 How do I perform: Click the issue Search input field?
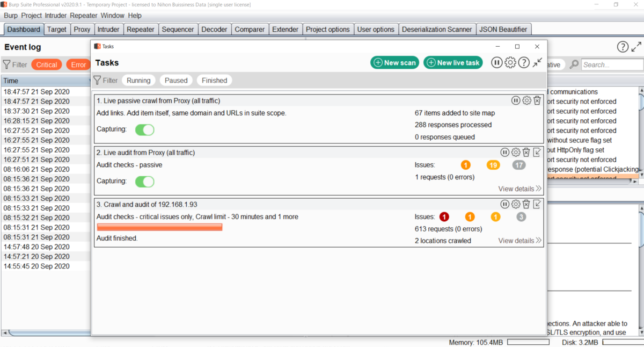pyautogui.click(x=612, y=64)
